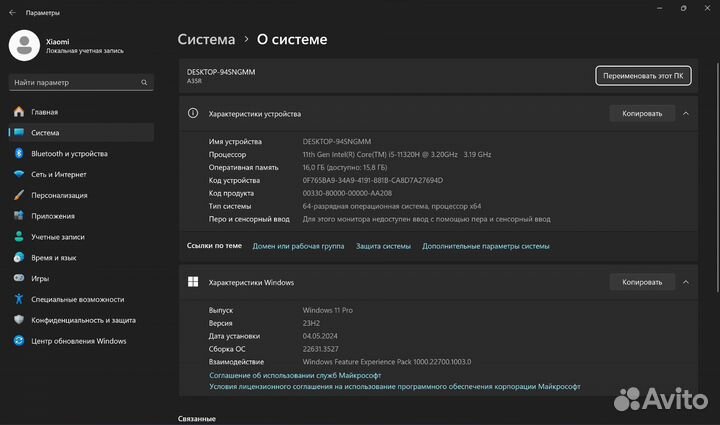Viewport: 720px width, 425px height.
Task: Click the Конфиденциальность shield icon
Action: click(x=19, y=319)
